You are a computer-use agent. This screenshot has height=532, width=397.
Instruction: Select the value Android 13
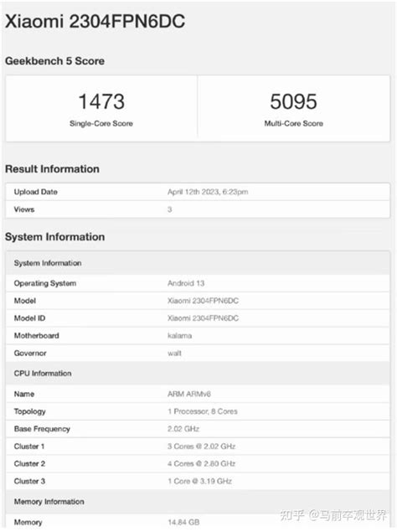coord(186,283)
